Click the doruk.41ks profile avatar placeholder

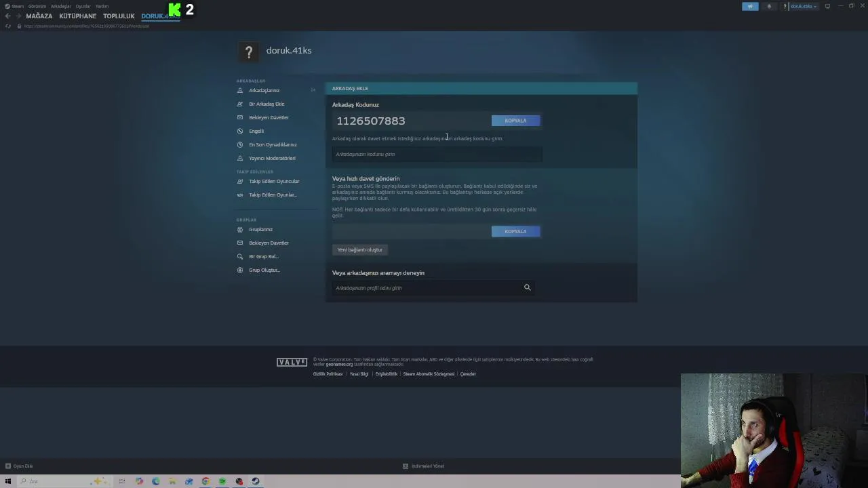click(x=249, y=52)
